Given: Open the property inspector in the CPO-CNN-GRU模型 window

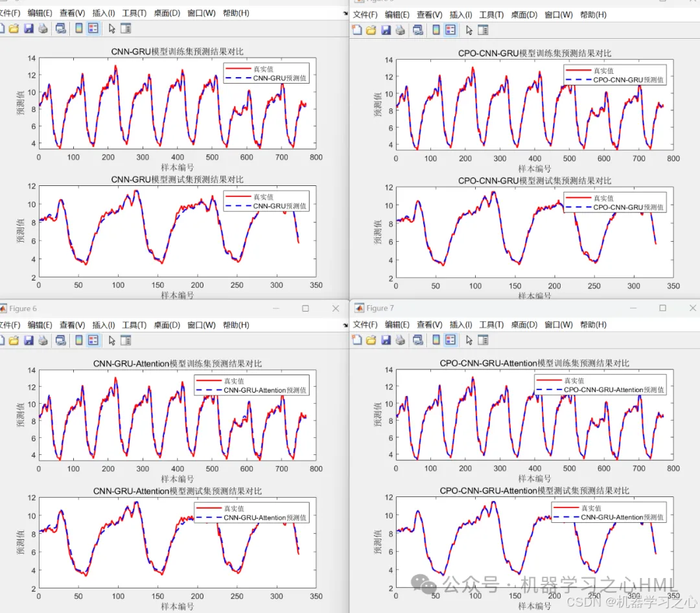Looking at the screenshot, I should 483,30.
